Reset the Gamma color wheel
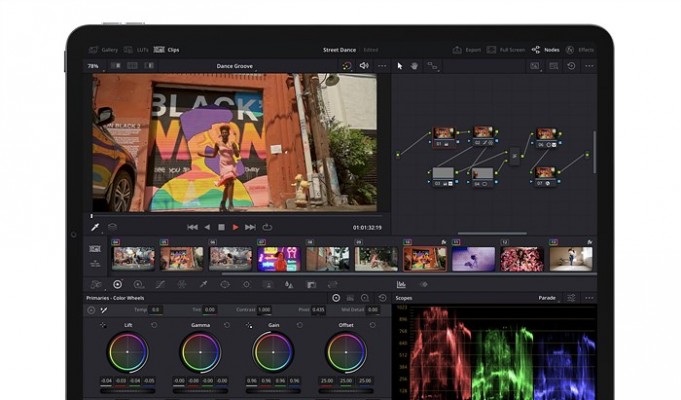Screen dimensions: 681x400 pos(227,325)
